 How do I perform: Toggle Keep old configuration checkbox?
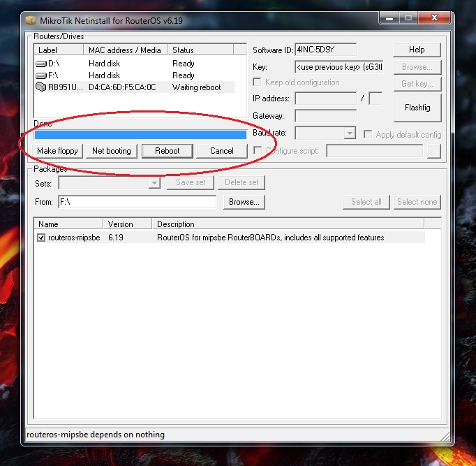(x=257, y=82)
